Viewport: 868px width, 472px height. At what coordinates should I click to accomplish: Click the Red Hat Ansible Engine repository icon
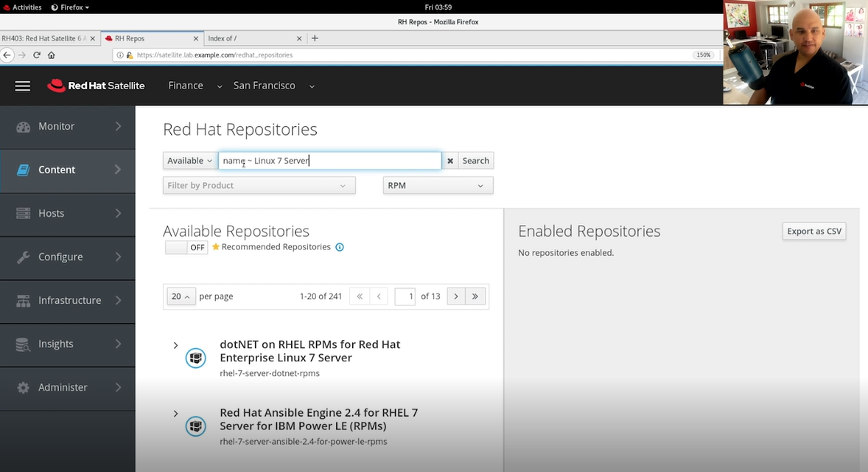point(195,426)
